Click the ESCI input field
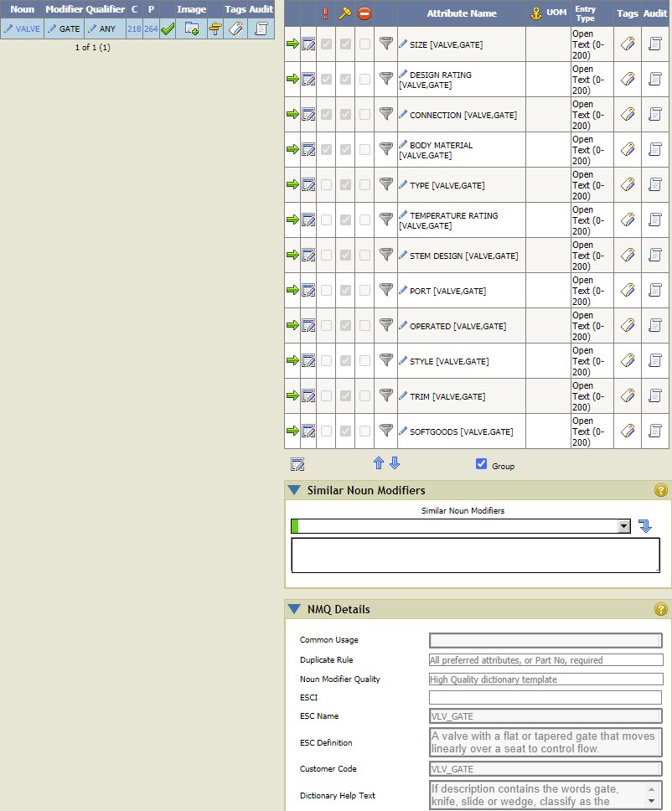Image resolution: width=672 pixels, height=811 pixels. (545, 698)
